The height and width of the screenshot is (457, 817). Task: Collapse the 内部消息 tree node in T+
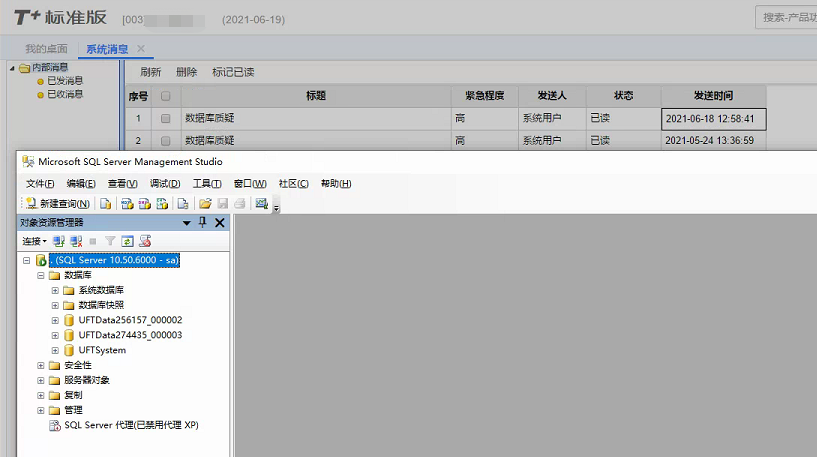click(x=12, y=68)
